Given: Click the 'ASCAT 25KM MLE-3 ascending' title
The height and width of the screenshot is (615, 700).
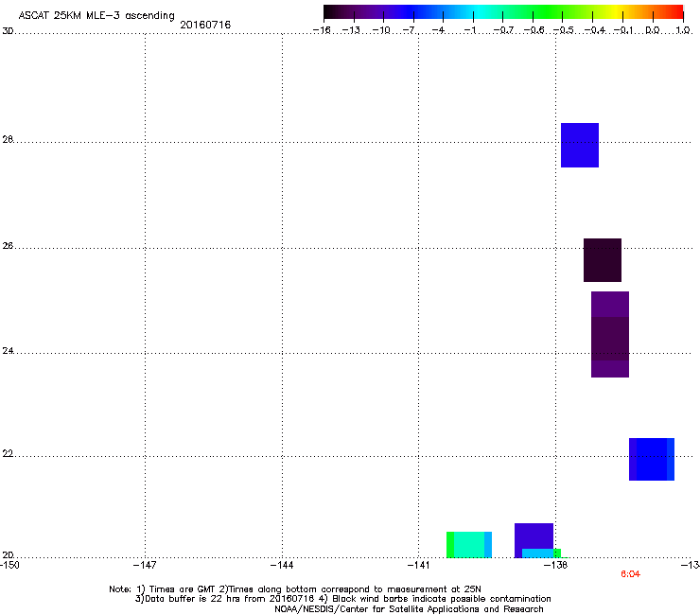Looking at the screenshot, I should (96, 15).
